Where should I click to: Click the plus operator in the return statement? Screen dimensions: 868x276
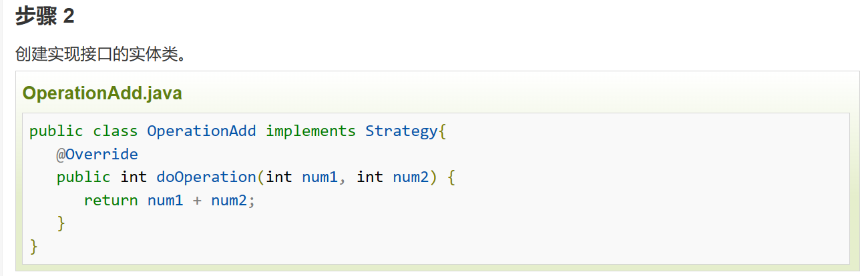click(x=197, y=201)
